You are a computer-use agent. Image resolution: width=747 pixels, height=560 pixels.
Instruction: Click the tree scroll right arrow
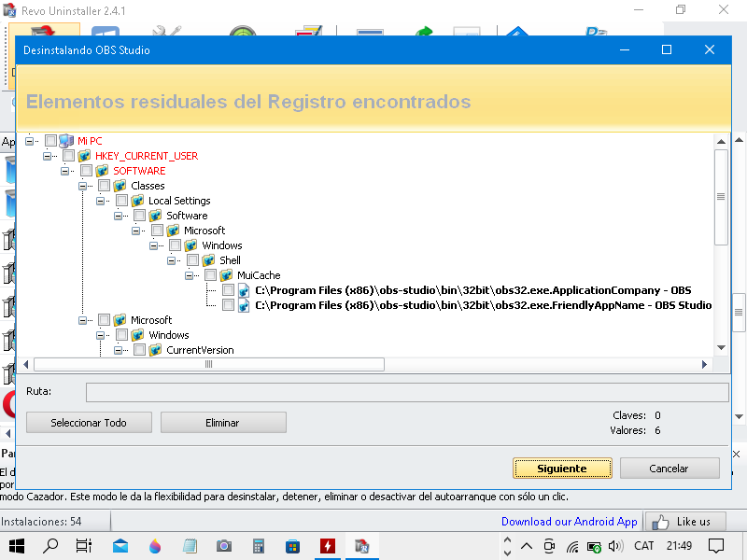coord(704,364)
